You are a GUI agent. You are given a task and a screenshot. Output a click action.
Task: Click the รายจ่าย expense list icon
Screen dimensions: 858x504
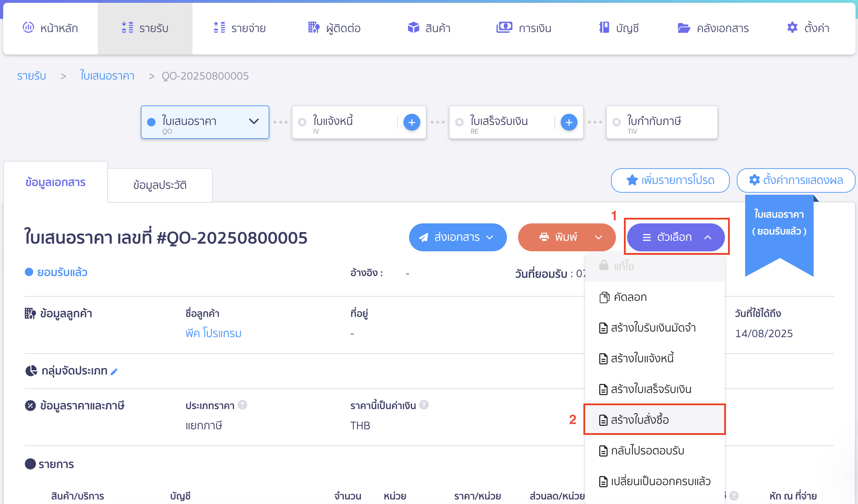[219, 27]
